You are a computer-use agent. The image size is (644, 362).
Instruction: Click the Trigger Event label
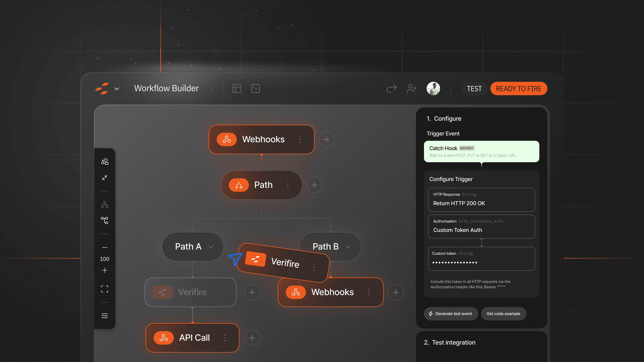tap(443, 134)
